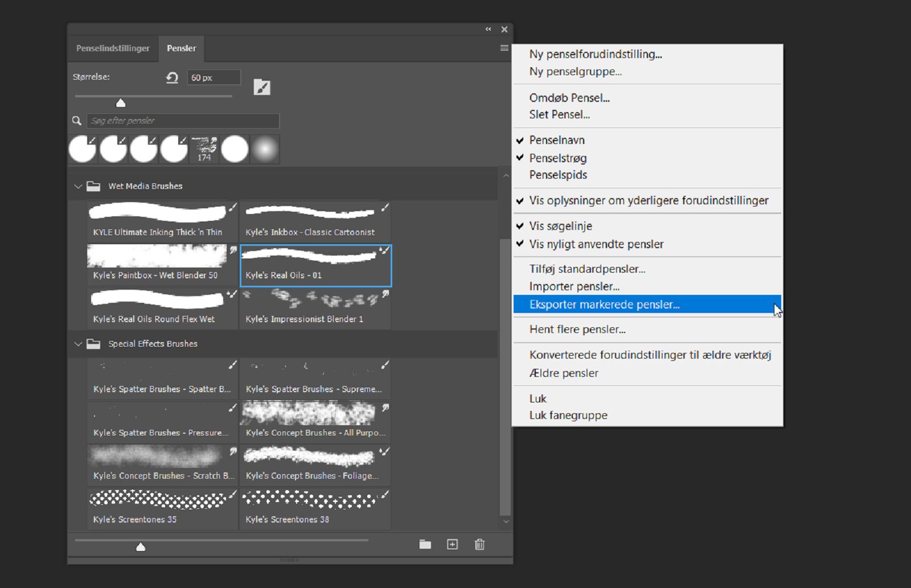
Task: Toggle the Penselstrøg checked option
Action: pos(647,158)
